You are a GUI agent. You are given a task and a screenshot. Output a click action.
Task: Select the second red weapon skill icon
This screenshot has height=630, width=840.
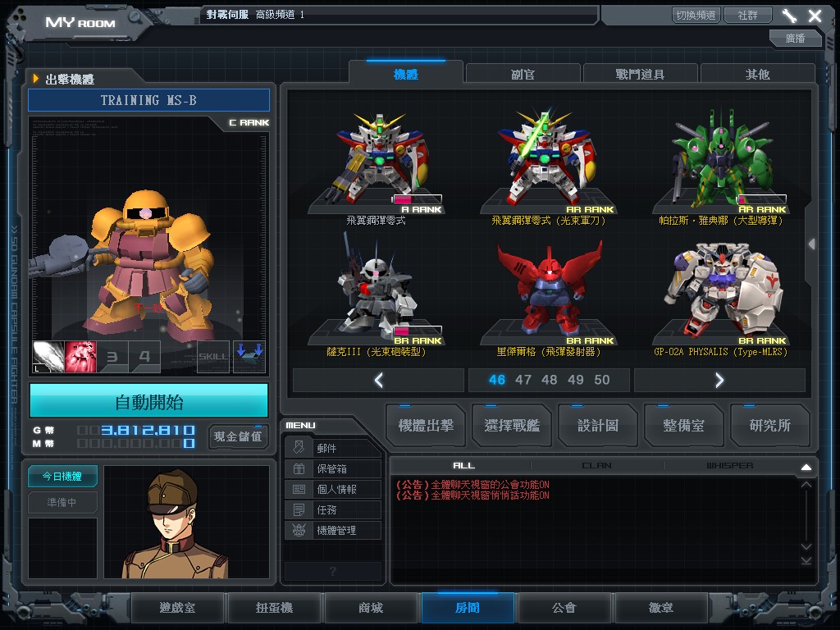pyautogui.click(x=80, y=357)
